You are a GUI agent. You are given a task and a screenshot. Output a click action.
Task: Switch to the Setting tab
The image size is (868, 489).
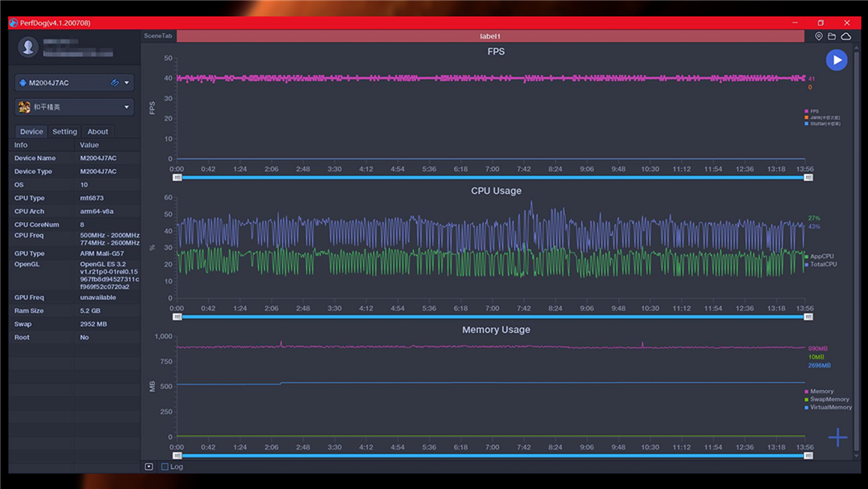pyautogui.click(x=64, y=132)
